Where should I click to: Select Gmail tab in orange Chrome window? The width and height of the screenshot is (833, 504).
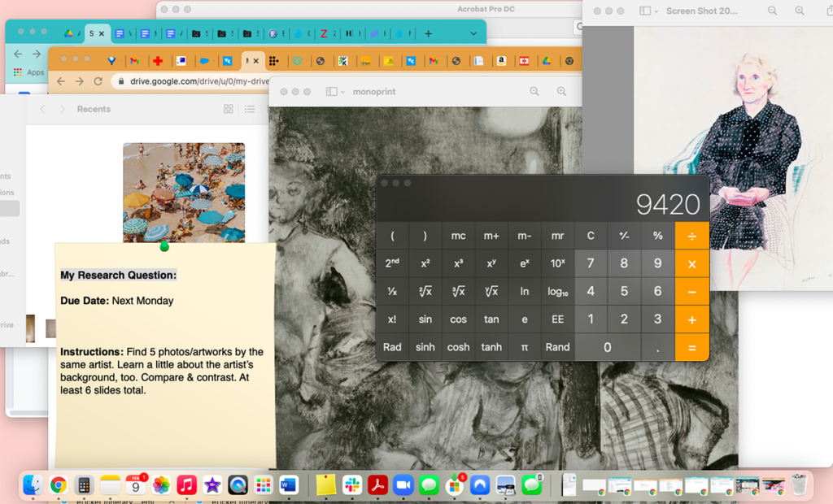click(134, 61)
